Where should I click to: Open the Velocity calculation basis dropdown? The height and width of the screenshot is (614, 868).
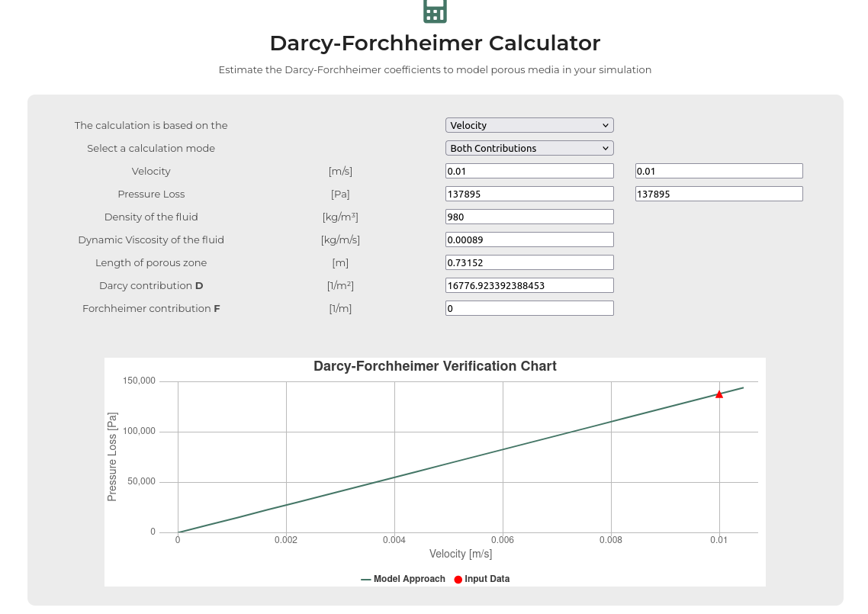click(x=529, y=125)
